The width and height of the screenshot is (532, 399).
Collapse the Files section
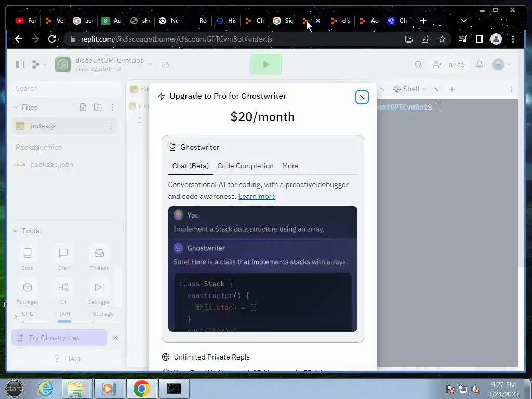[15, 107]
